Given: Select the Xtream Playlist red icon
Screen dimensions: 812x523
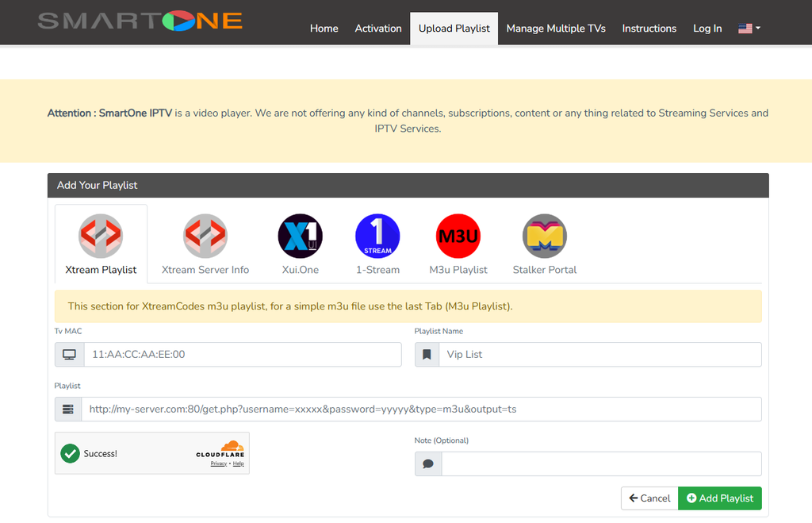Looking at the screenshot, I should point(101,236).
